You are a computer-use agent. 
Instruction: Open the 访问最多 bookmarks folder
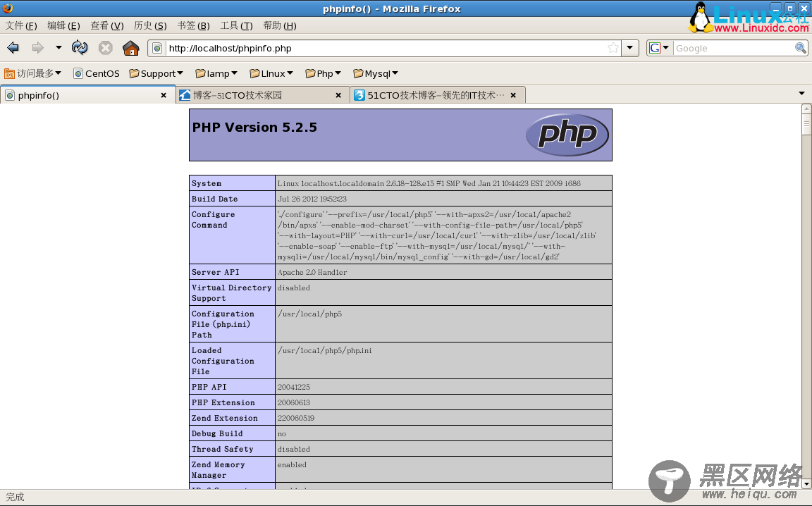pyautogui.click(x=32, y=73)
